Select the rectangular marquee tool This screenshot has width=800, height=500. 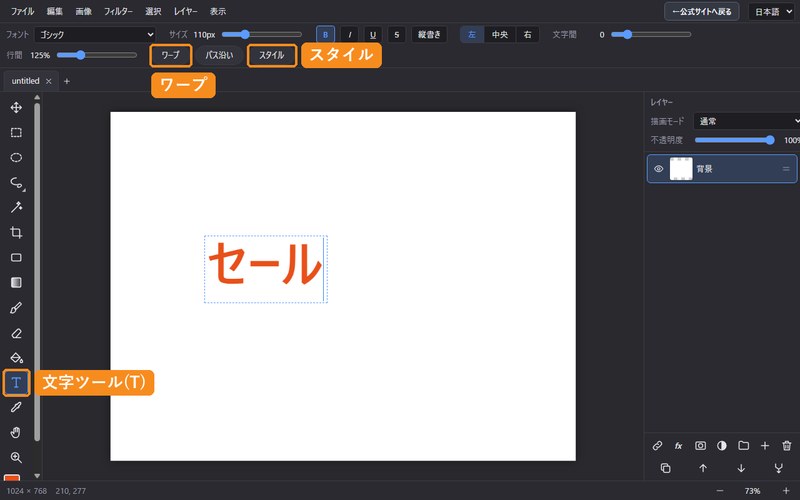pos(16,133)
